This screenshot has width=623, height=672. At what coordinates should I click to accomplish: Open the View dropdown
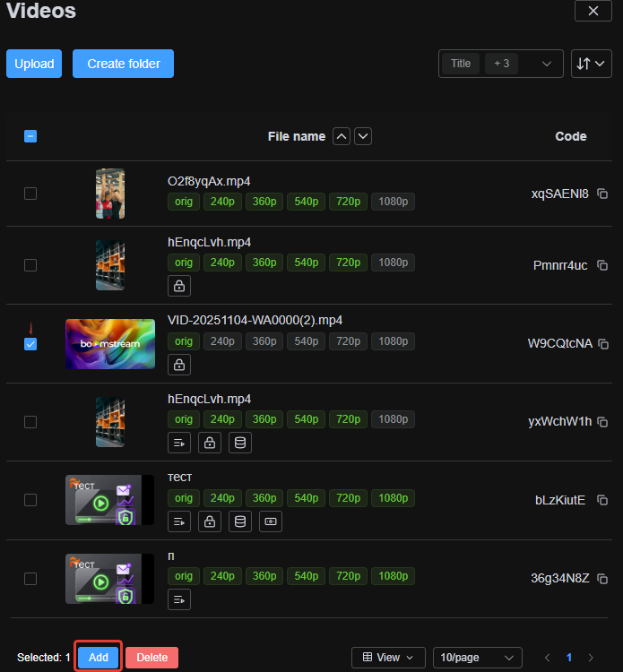[x=388, y=658]
